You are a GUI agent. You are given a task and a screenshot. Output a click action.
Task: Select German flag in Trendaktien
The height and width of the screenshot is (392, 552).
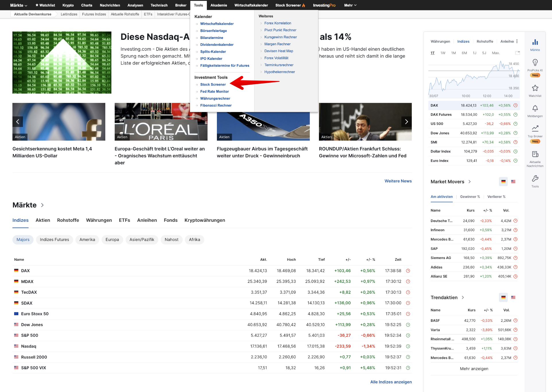pos(503,297)
